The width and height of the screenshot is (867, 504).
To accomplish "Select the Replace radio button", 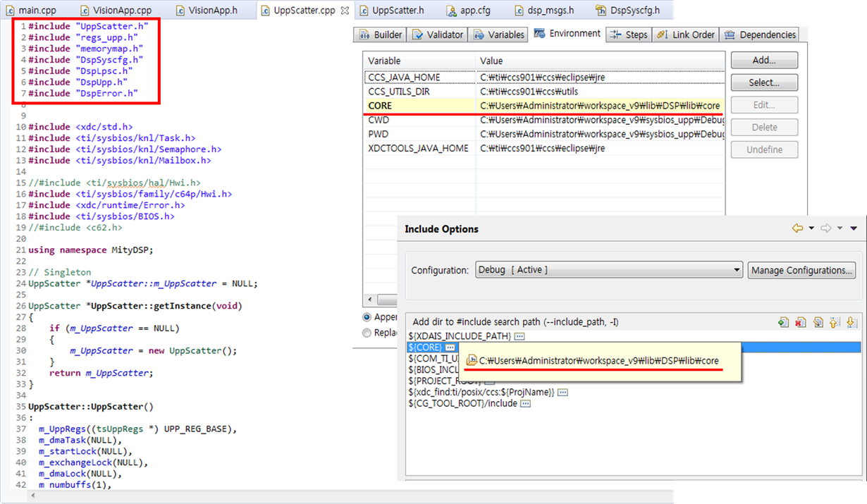I will click(x=367, y=333).
